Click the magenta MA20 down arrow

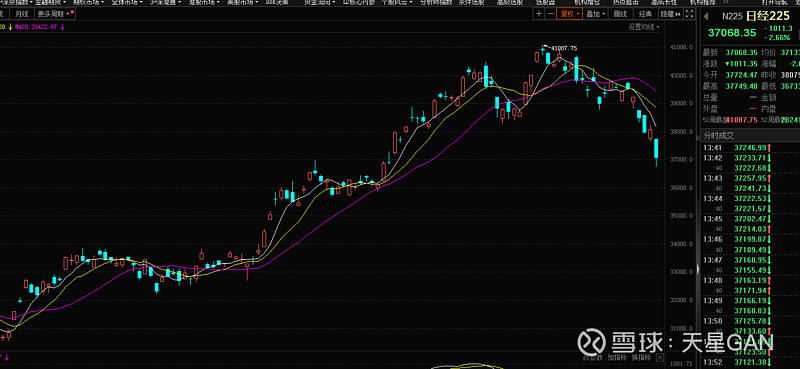pyautogui.click(x=62, y=27)
